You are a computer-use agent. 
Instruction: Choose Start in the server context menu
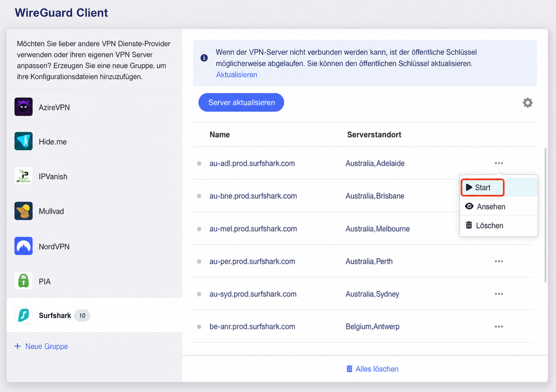tap(499, 187)
